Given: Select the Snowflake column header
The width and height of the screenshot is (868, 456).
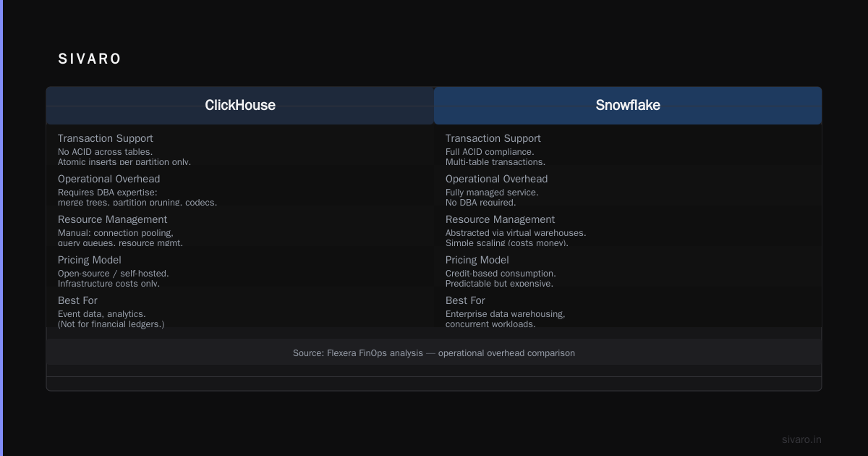Looking at the screenshot, I should pos(628,106).
